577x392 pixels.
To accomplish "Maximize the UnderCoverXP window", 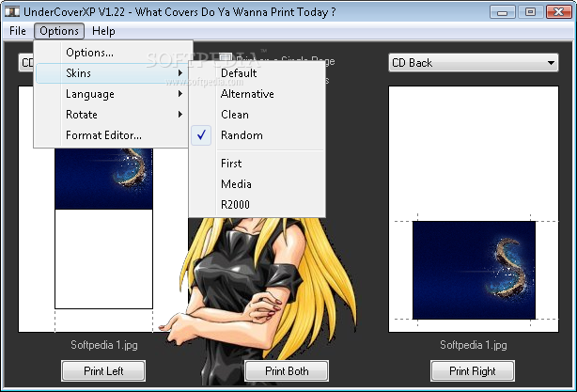I will click(530, 12).
